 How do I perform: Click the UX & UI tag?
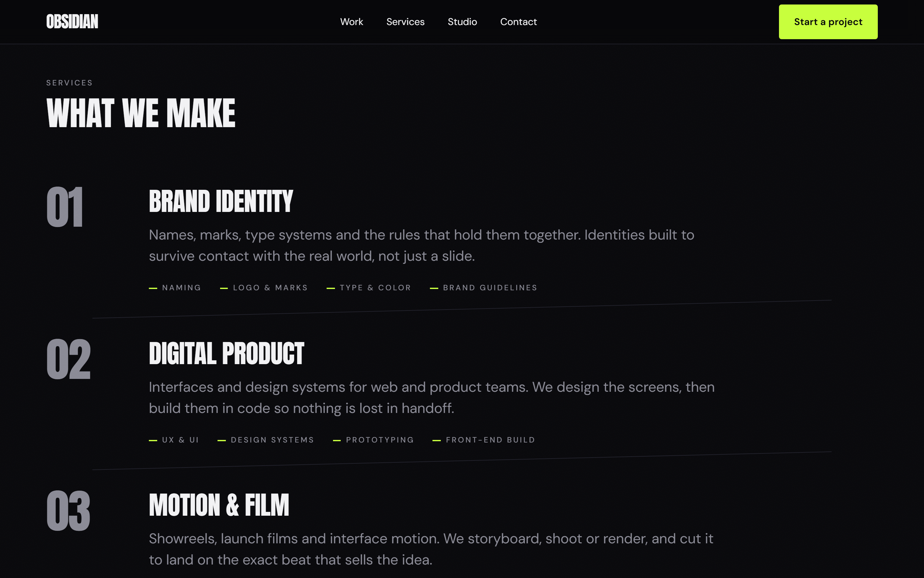[x=174, y=440]
